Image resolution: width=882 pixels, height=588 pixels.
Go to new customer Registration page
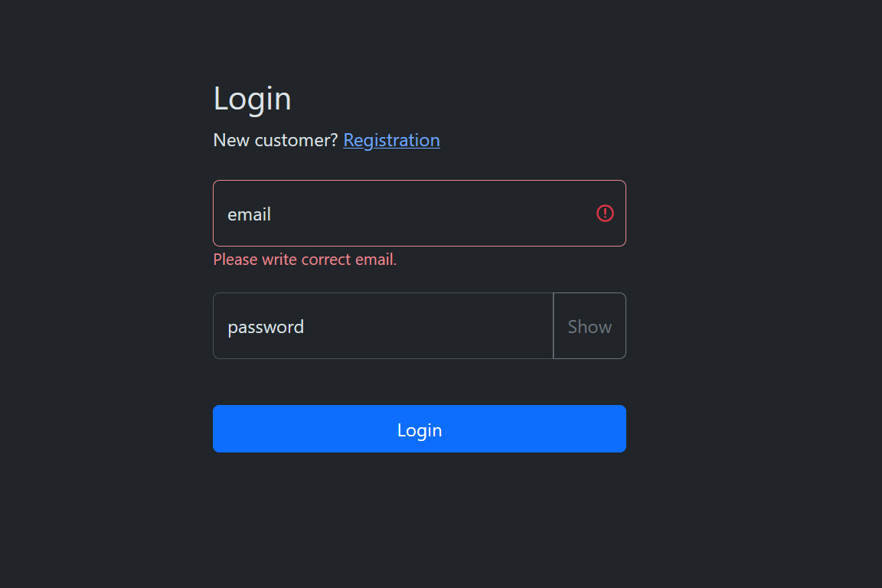pos(391,140)
